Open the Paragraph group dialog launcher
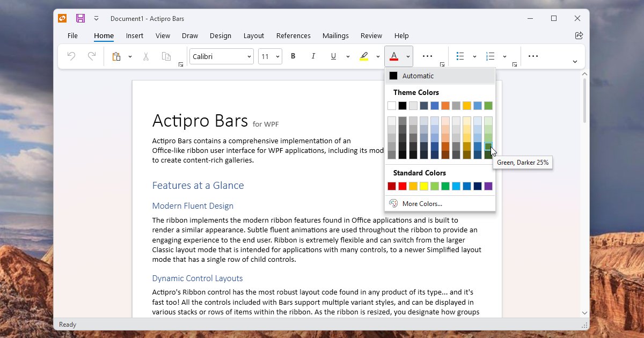The height and width of the screenshot is (338, 644). click(x=515, y=64)
